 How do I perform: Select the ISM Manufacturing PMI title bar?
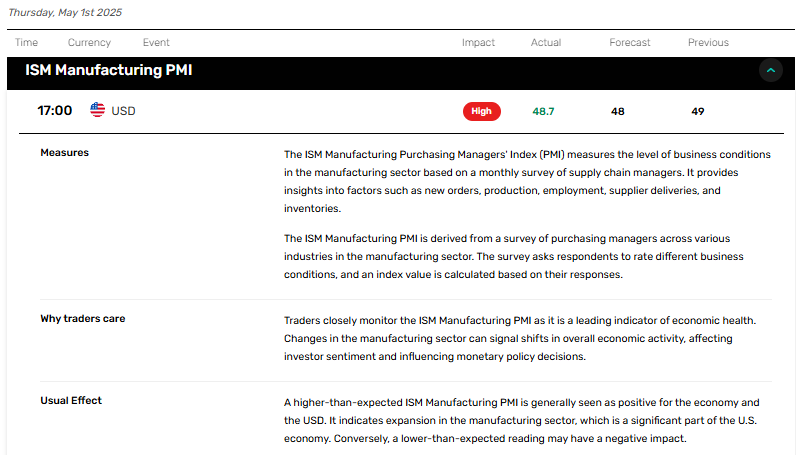tap(401, 73)
